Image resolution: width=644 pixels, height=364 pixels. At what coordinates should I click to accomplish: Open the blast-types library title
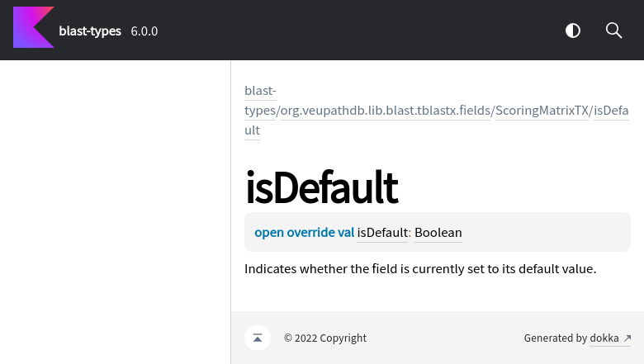(90, 31)
